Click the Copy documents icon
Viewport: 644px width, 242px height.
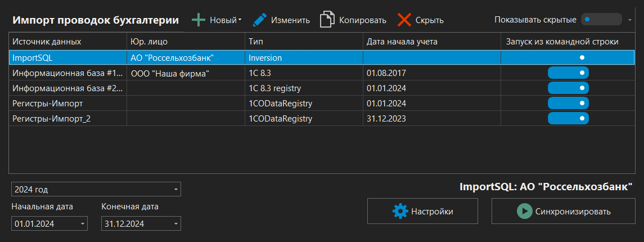[327, 20]
